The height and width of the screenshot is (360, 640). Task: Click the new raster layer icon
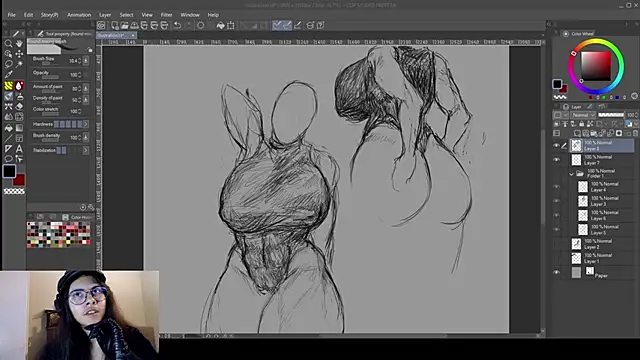pos(577,133)
